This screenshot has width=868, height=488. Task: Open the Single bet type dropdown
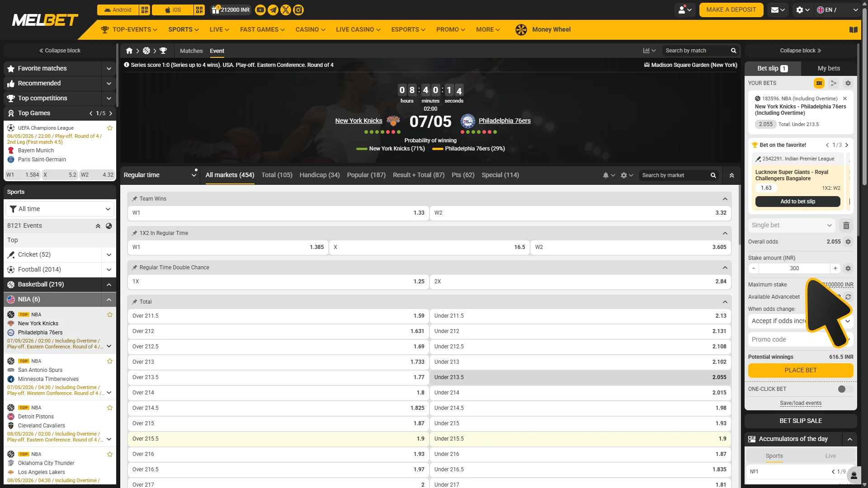[792, 225]
